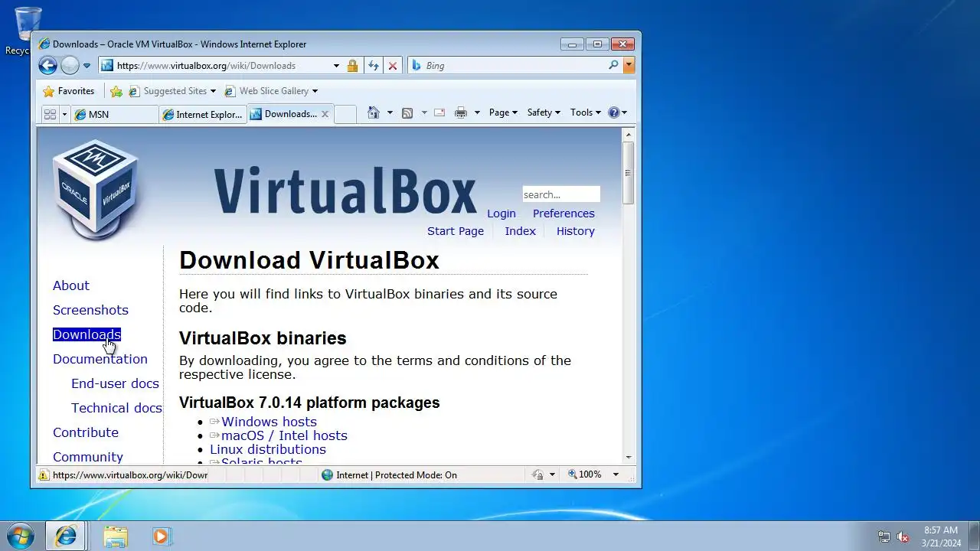The width and height of the screenshot is (980, 551).
Task: Click the privacy report icon in status bar
Action: point(538,475)
